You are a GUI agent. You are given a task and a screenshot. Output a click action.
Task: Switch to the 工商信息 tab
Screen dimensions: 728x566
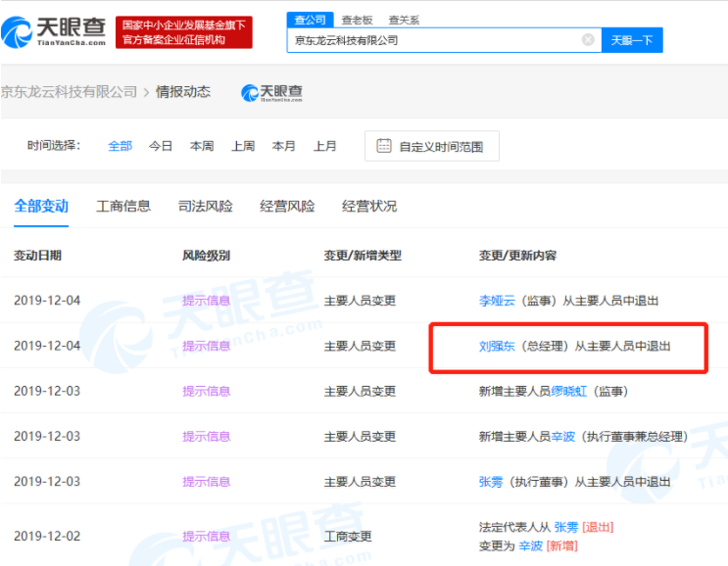(123, 206)
